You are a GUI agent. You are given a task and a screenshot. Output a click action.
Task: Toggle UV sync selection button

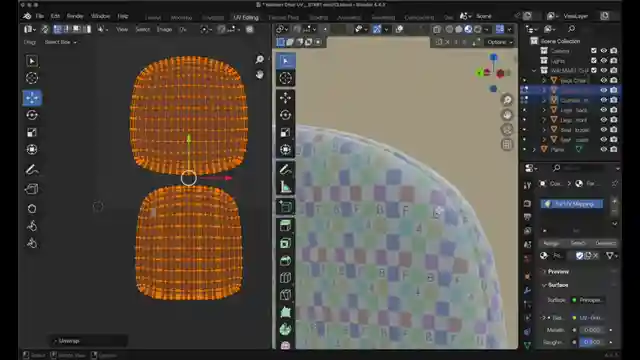[x=45, y=29]
